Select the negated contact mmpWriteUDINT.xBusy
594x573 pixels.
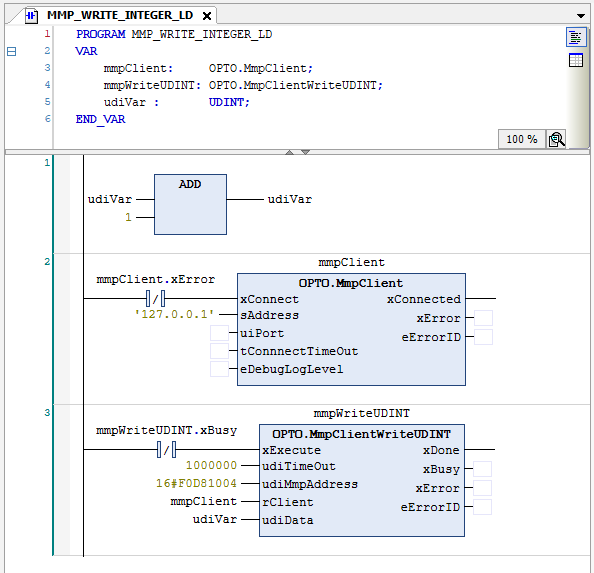click(166, 450)
